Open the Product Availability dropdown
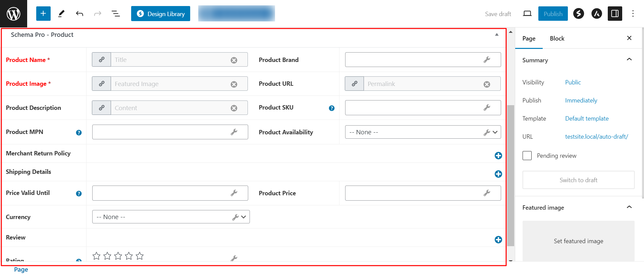The width and height of the screenshot is (644, 277). 423,132
